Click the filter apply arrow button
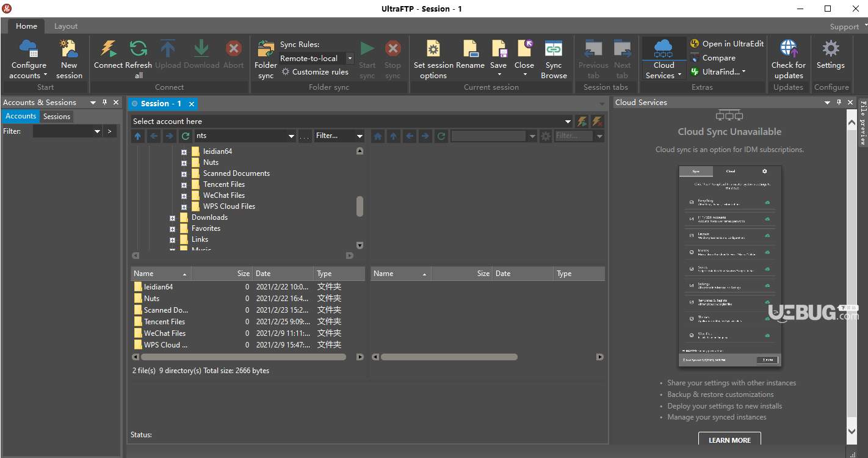Screen dimensions: 868x458 [110, 131]
